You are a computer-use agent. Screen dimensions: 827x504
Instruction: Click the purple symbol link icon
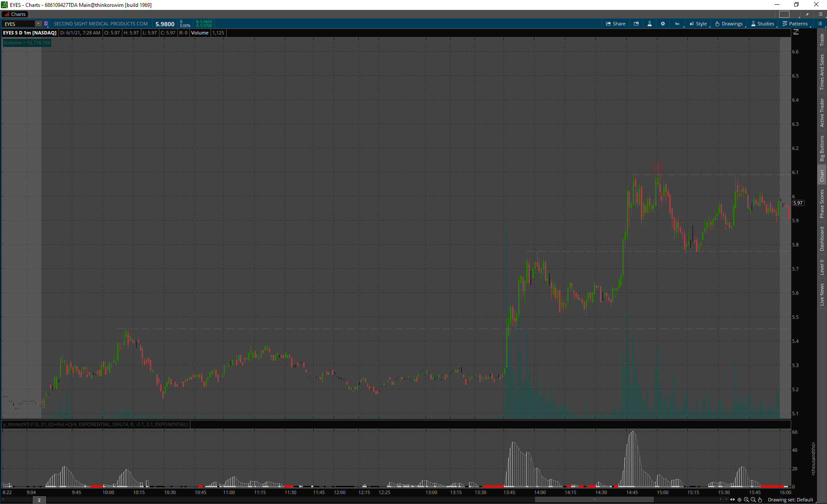pos(46,24)
